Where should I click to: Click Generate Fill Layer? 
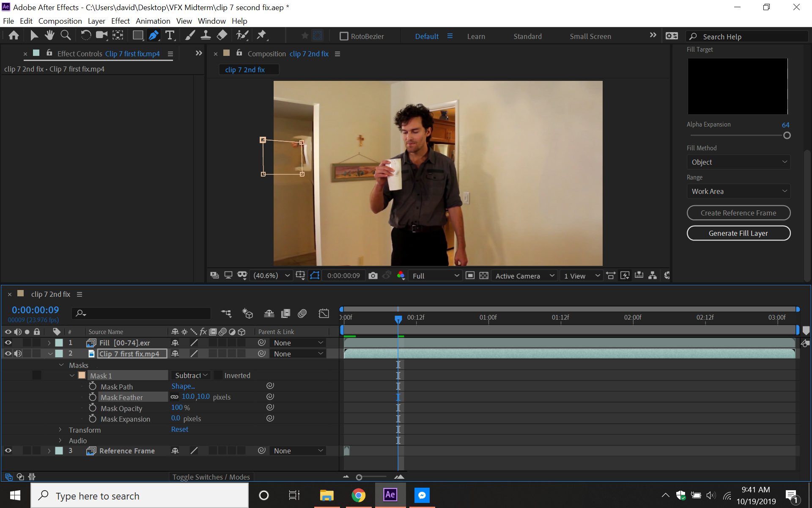tap(738, 233)
